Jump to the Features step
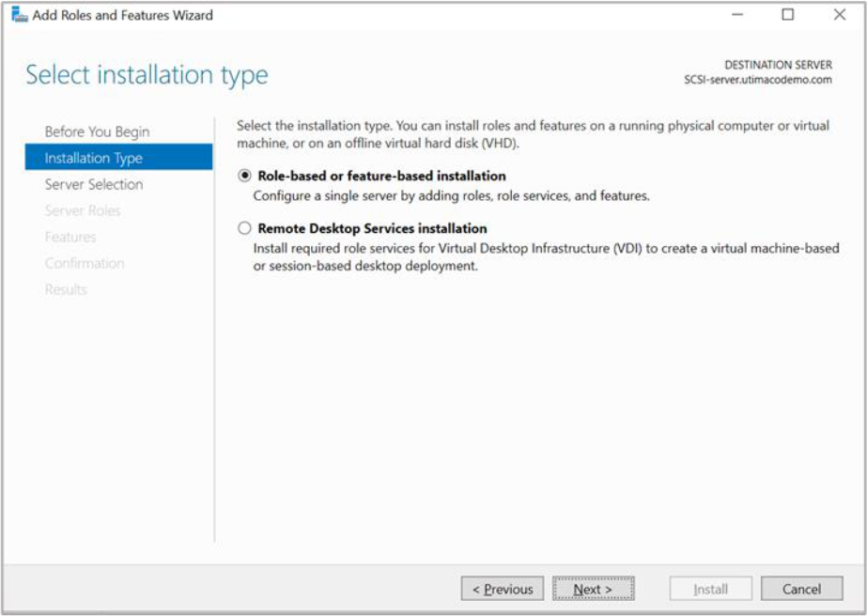Screen dimensions: 867x616 pyautogui.click(x=70, y=237)
